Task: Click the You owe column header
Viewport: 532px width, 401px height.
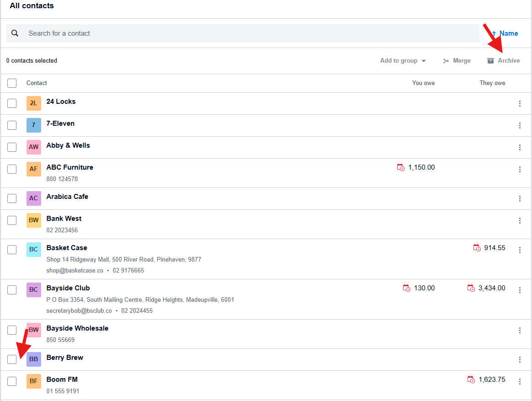Action: click(x=423, y=83)
